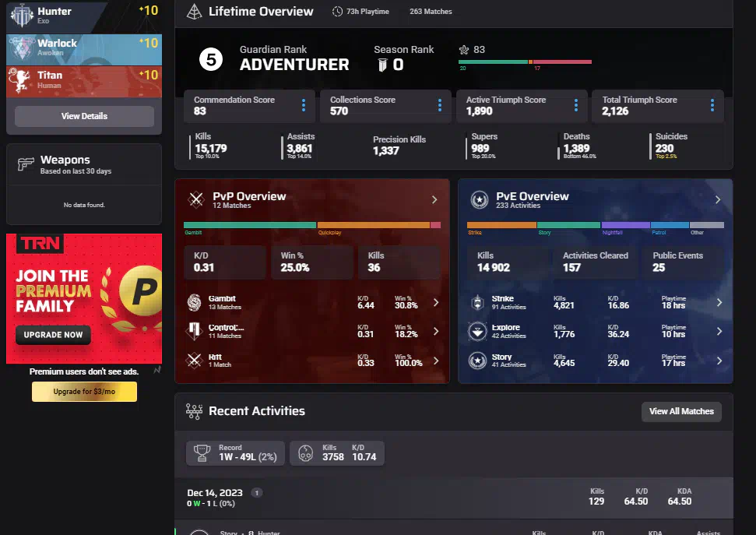Expand the PvP Overview section arrow
Viewport: 756px width, 535px height.
434,200
